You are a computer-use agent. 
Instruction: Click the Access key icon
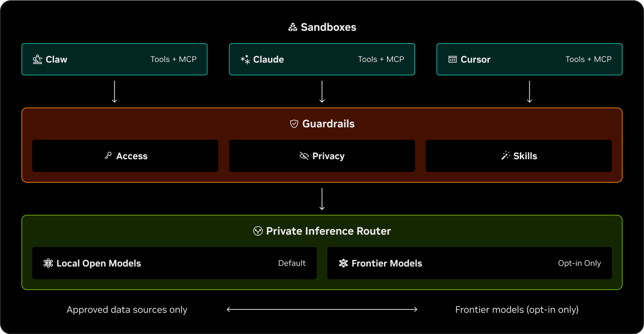108,156
